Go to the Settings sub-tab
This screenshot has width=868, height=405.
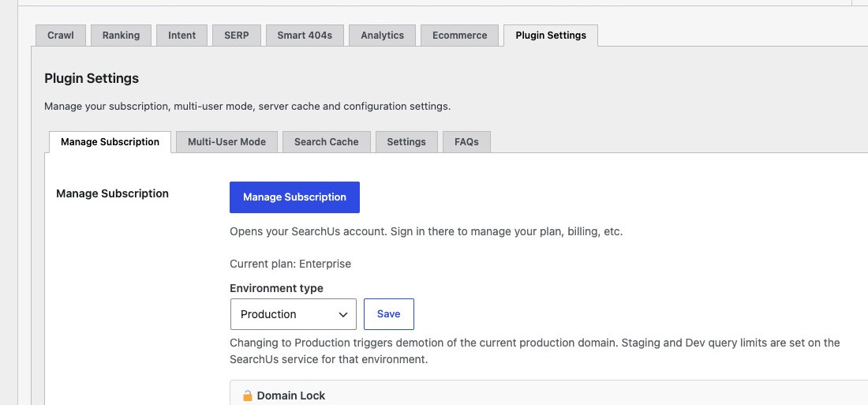(406, 142)
